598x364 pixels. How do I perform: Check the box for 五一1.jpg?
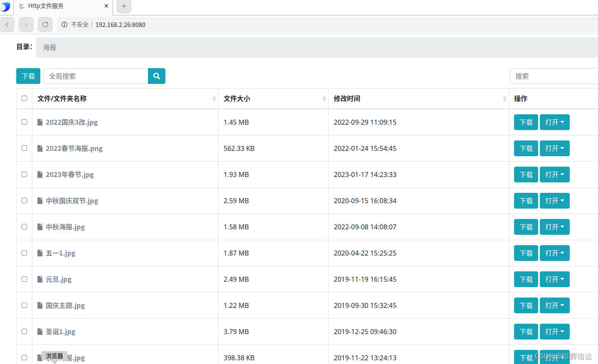[24, 253]
